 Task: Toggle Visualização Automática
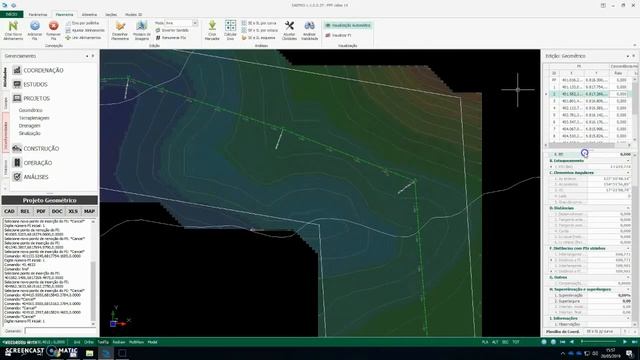click(x=348, y=25)
